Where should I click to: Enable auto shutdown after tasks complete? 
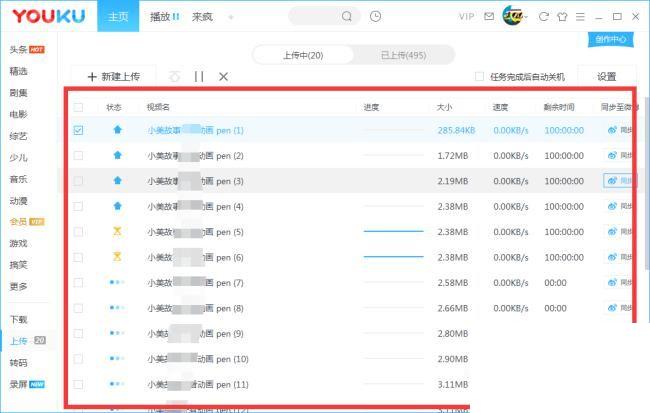point(479,76)
